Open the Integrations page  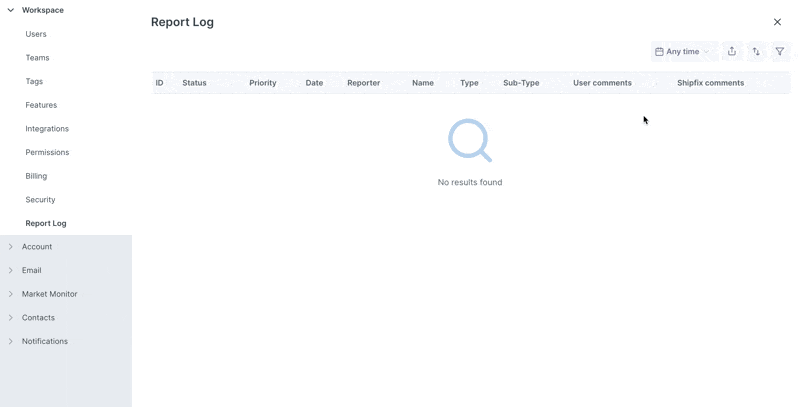click(47, 129)
